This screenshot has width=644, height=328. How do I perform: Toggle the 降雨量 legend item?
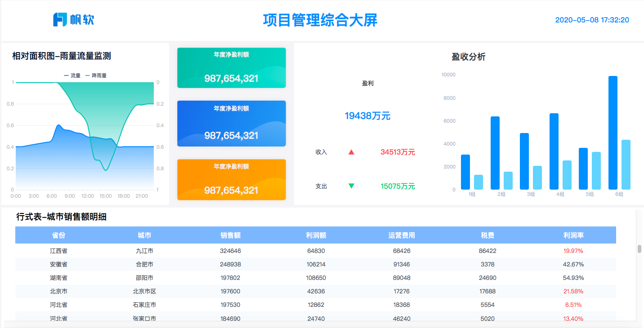pyautogui.click(x=96, y=75)
